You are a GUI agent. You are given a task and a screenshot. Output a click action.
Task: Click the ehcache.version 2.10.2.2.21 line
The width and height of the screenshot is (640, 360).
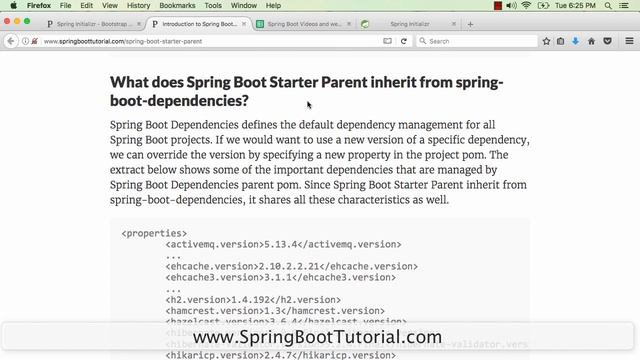[291, 267]
